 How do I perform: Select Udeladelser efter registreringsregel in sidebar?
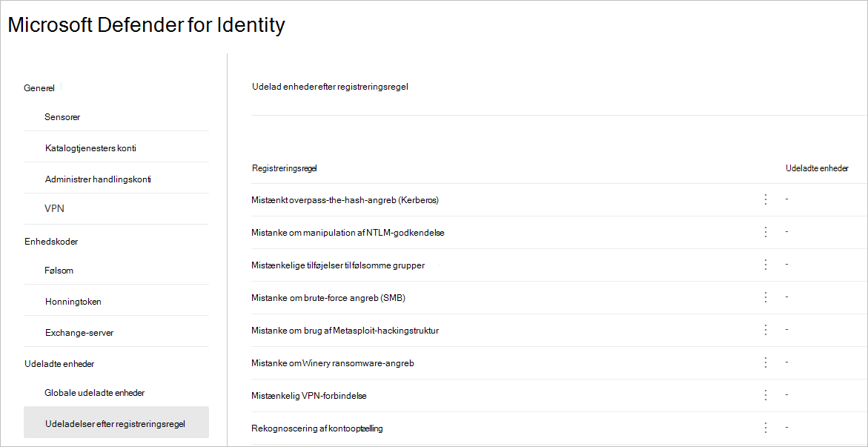point(115,423)
